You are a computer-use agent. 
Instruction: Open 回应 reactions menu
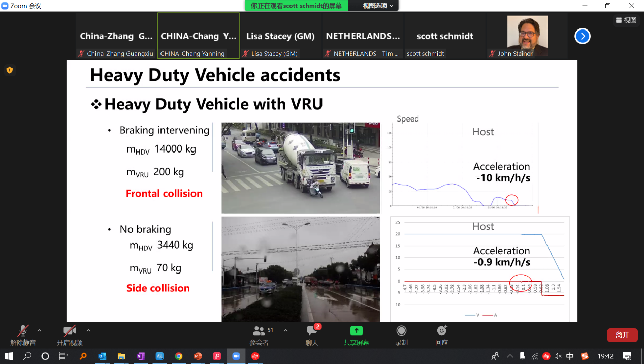click(441, 335)
